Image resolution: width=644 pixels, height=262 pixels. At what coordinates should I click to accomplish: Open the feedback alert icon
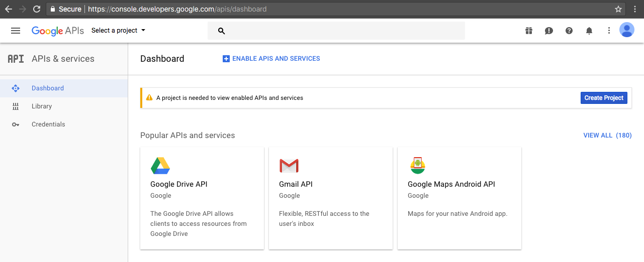(x=549, y=31)
